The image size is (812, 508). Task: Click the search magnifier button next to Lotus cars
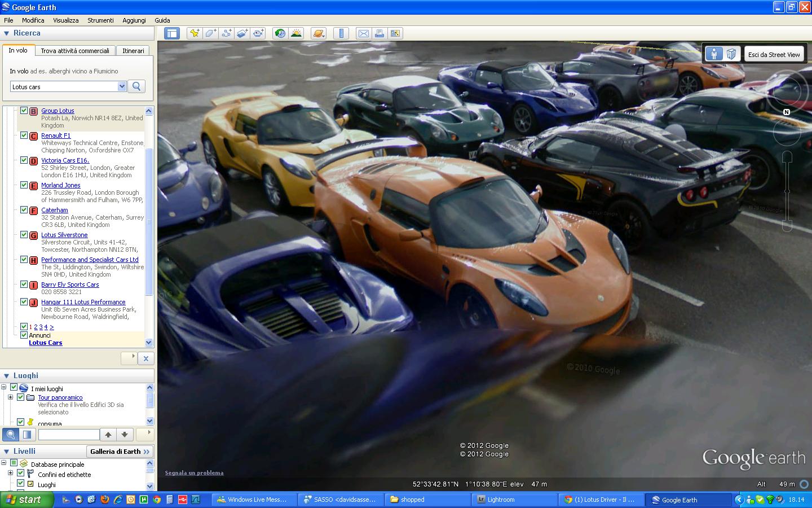136,86
